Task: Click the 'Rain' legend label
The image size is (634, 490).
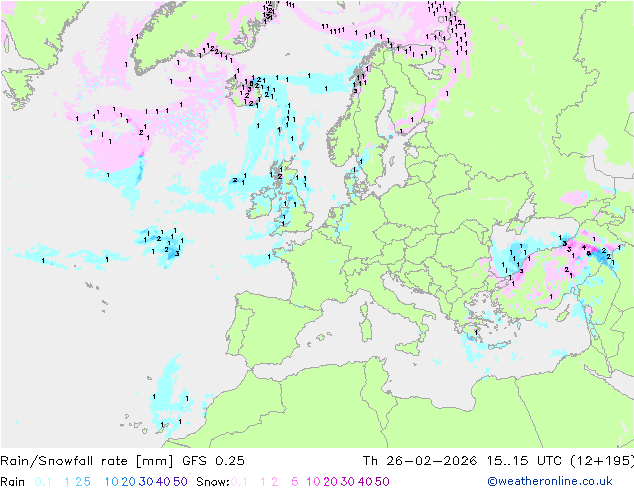Action: 13,482
